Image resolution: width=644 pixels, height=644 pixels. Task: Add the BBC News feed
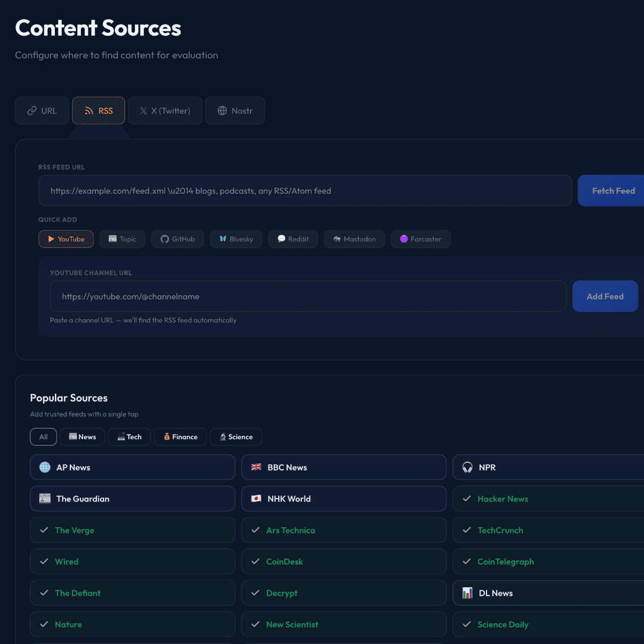[x=344, y=467]
